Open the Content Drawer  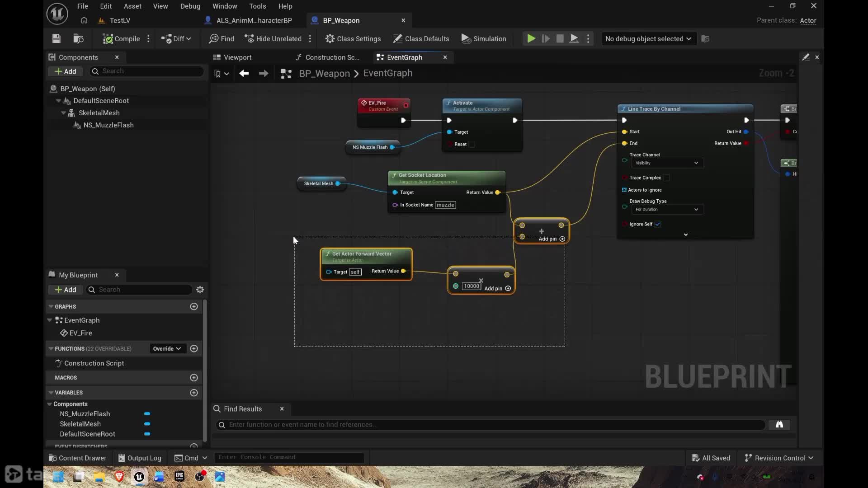coord(78,458)
